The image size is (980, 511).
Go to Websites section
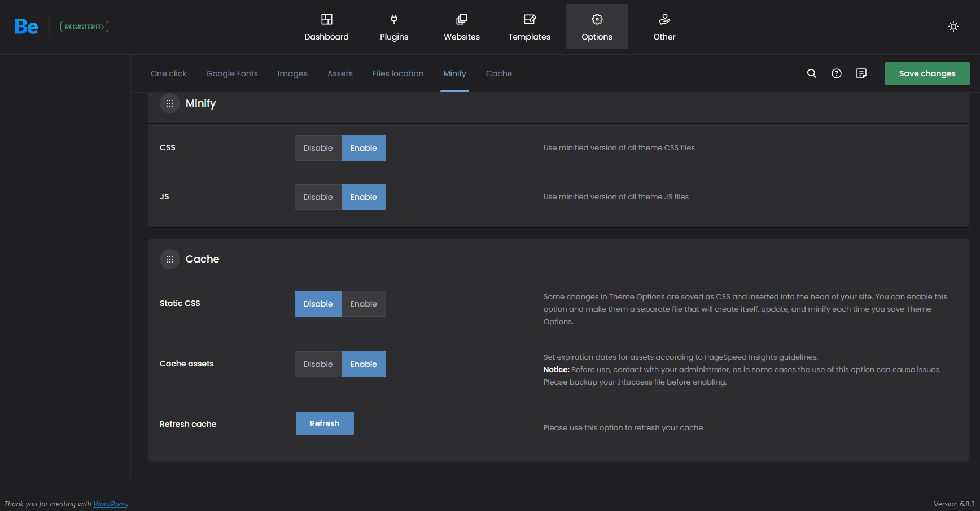coord(461,27)
